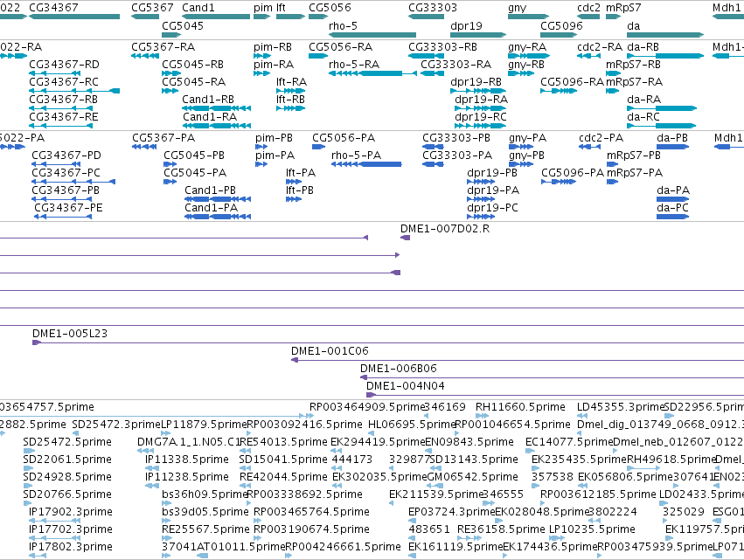
Task: Click transcript Cand1-RB
Action: pyautogui.click(x=216, y=108)
